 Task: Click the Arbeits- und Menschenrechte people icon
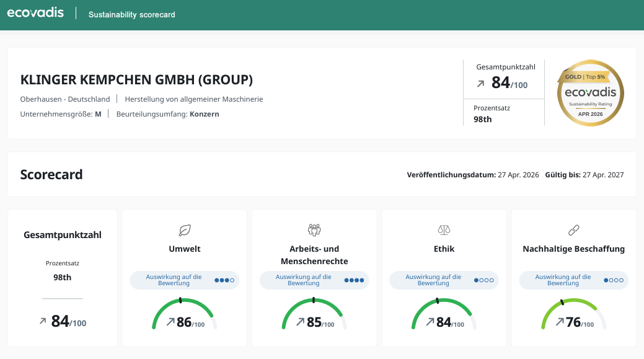[x=314, y=229]
